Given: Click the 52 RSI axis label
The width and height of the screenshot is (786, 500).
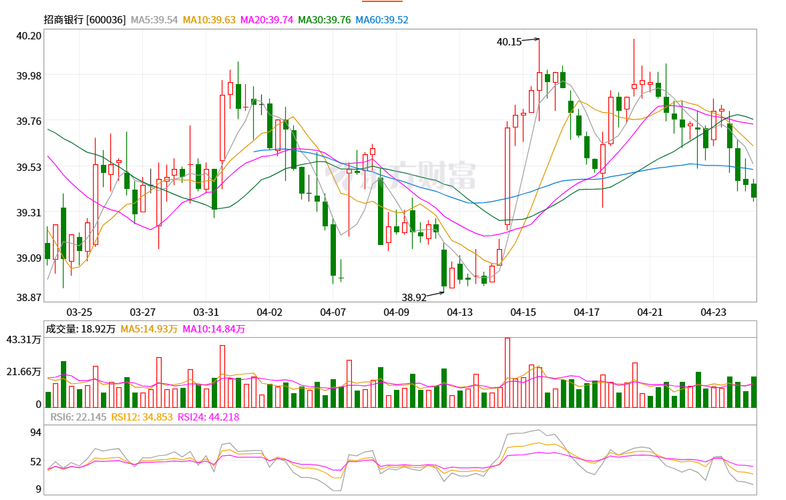Looking at the screenshot, I should tap(36, 462).
